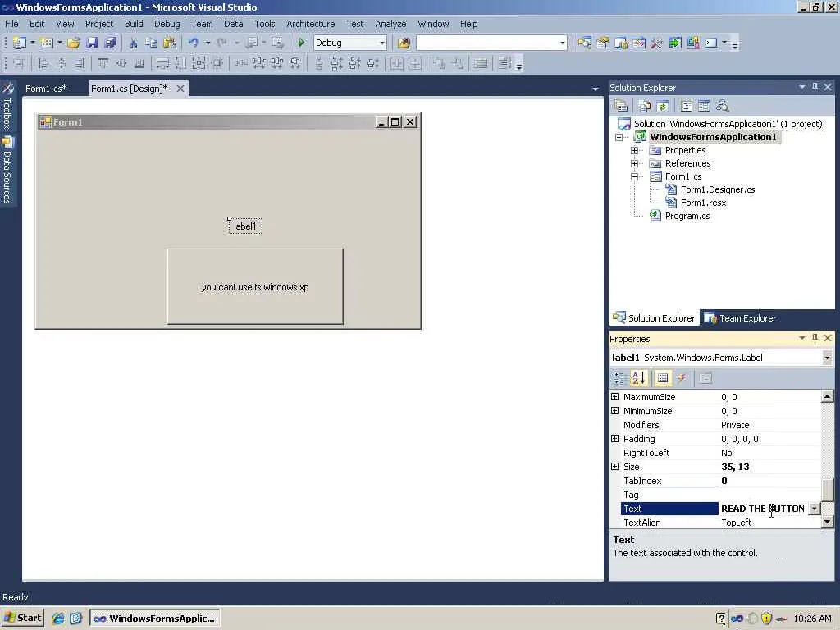
Task: Open the empty search combo box dropdown
Action: pyautogui.click(x=562, y=43)
